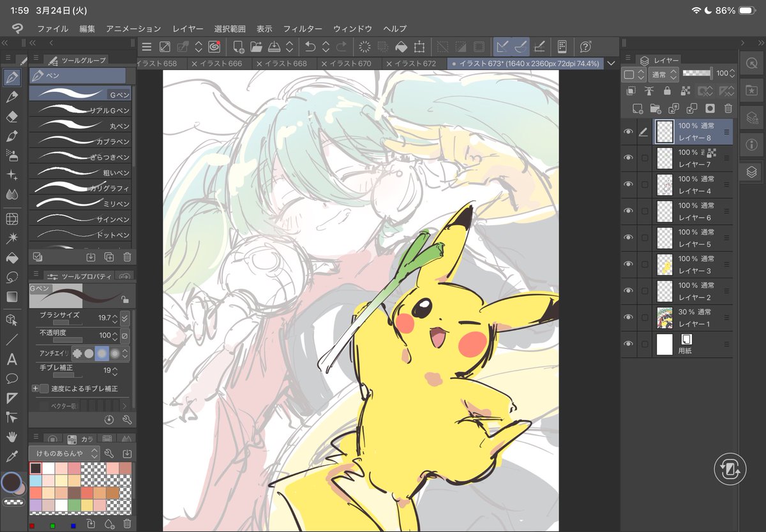Toggle Lock Transparent Pixels
Image resolution: width=766 pixels, height=532 pixels.
(685, 91)
